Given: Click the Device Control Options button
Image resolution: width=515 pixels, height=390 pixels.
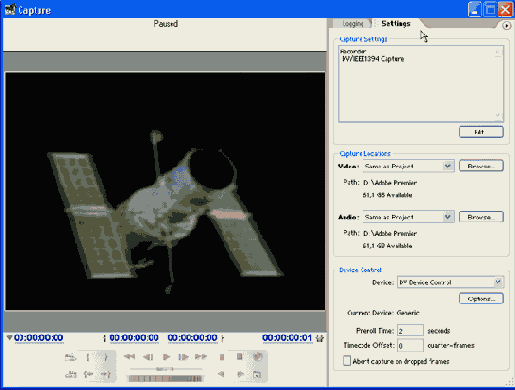Looking at the screenshot, I should (481, 298).
